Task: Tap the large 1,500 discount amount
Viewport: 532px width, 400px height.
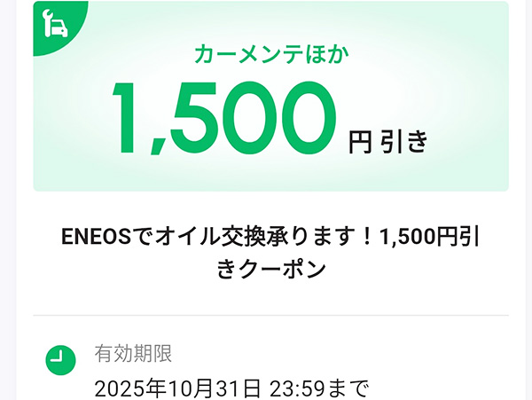Action: [x=223, y=118]
